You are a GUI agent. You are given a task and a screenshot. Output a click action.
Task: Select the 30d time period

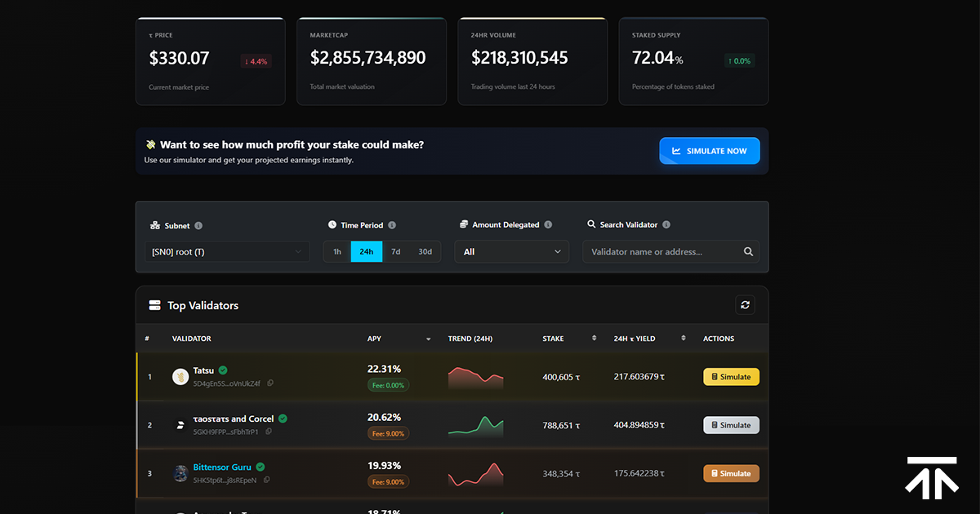[x=425, y=252]
